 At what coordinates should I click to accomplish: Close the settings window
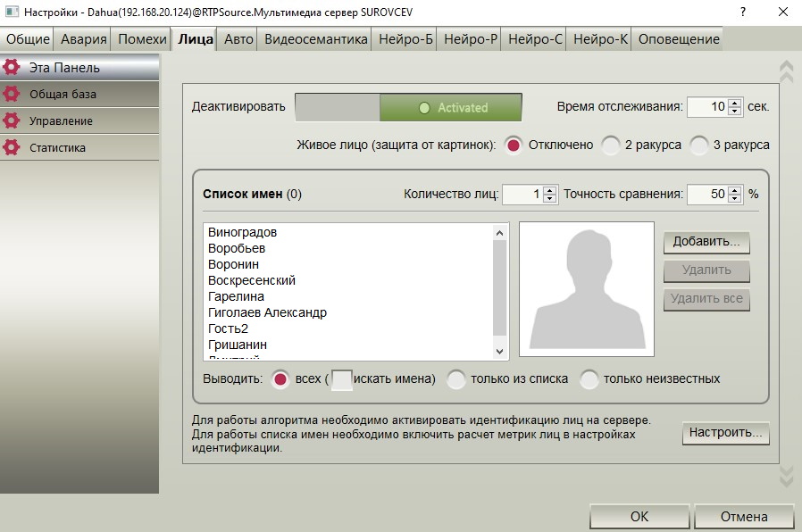coord(783,12)
